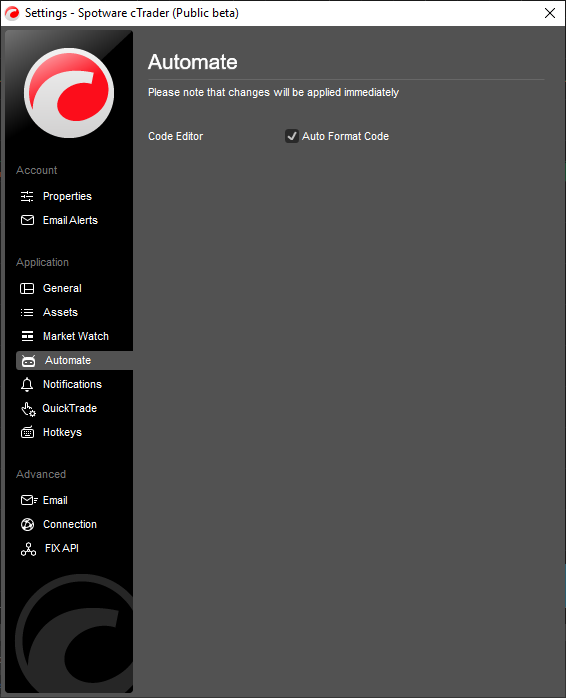Click the Connection globe icon

27,525
